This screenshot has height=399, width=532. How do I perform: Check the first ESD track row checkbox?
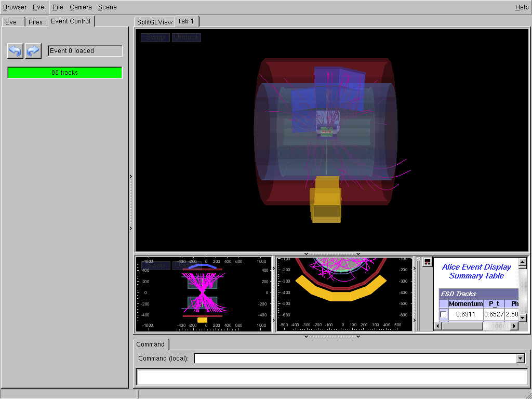click(x=443, y=314)
